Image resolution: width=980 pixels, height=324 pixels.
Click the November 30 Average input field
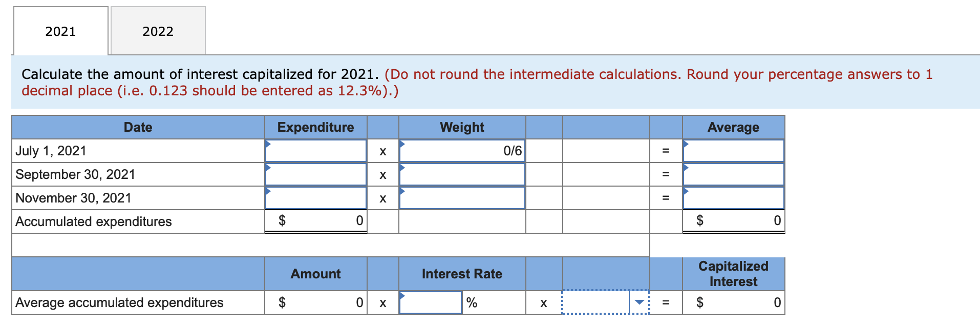click(732, 198)
